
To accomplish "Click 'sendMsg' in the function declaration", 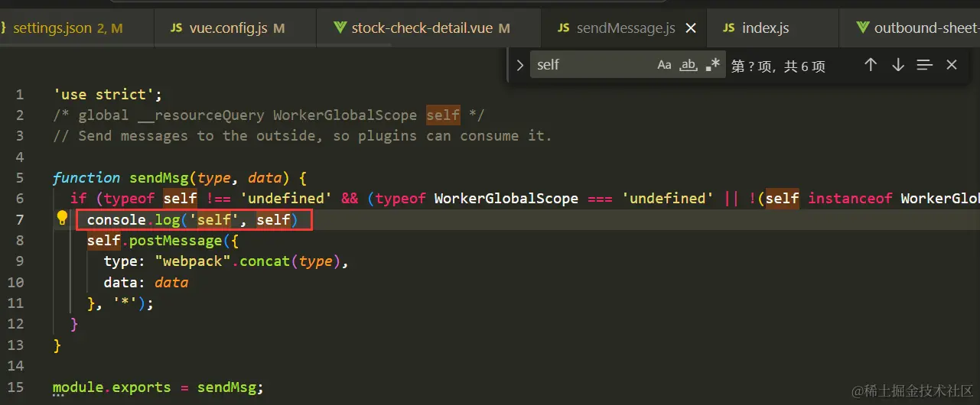I will pyautogui.click(x=158, y=178).
